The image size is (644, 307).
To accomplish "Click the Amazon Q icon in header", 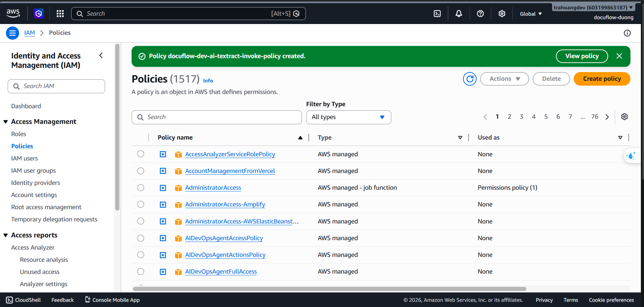I will 39,14.
